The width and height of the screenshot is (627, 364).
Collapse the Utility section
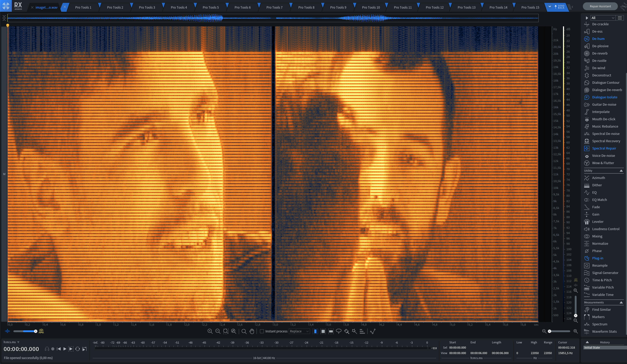pyautogui.click(x=621, y=171)
